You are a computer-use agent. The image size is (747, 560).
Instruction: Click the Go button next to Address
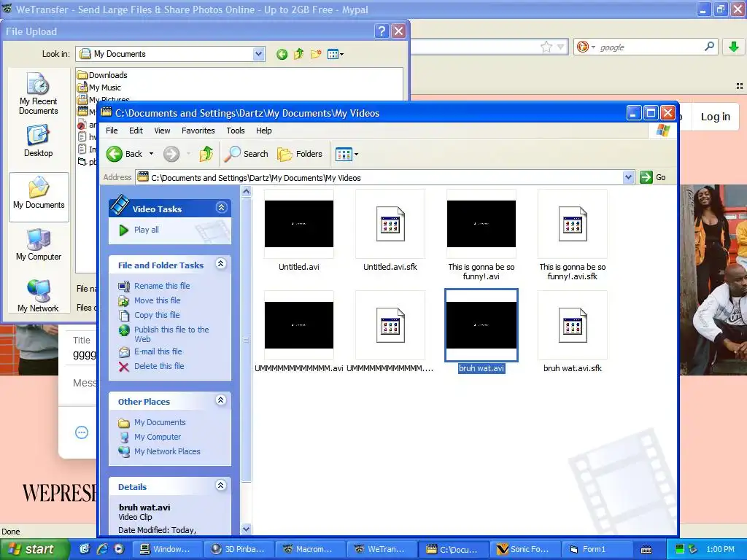(x=653, y=178)
